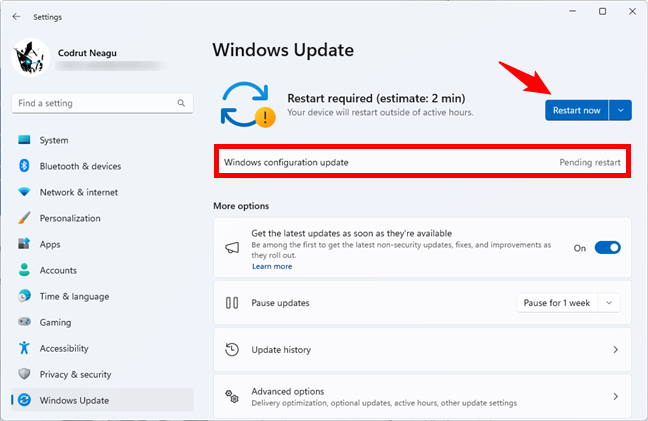Click the Bluetooth icon in sidebar
648x421 pixels.
[24, 166]
